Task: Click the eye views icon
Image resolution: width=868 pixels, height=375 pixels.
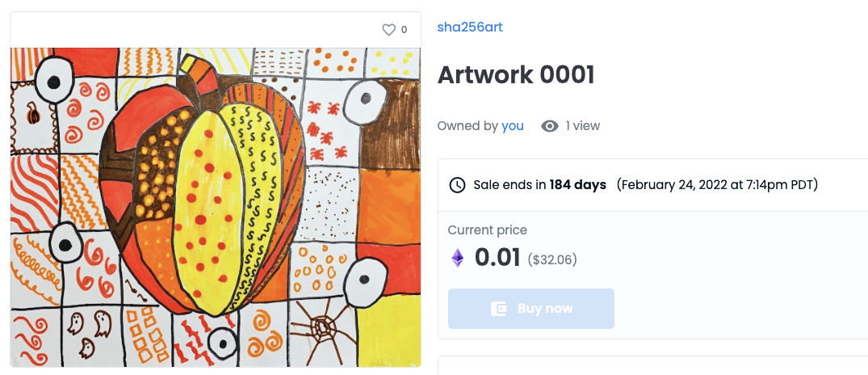Action: click(x=550, y=126)
